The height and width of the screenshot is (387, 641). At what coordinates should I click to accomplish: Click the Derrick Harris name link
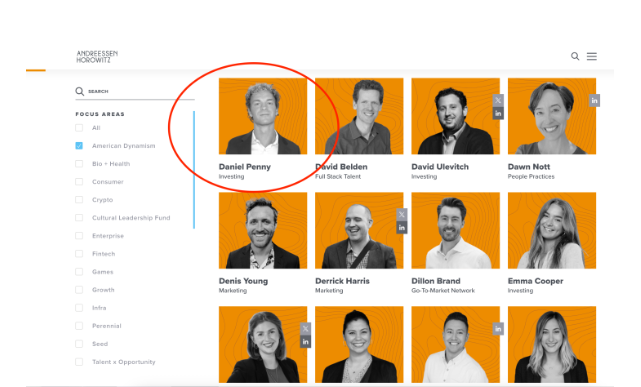coord(342,281)
